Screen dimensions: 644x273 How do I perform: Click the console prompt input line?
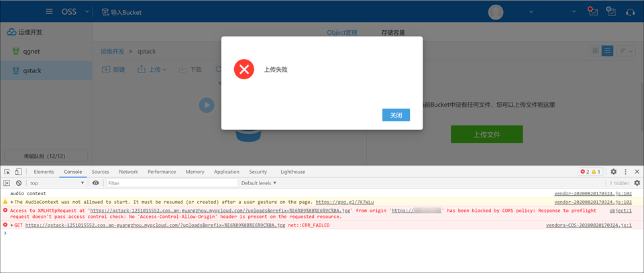pos(322,233)
